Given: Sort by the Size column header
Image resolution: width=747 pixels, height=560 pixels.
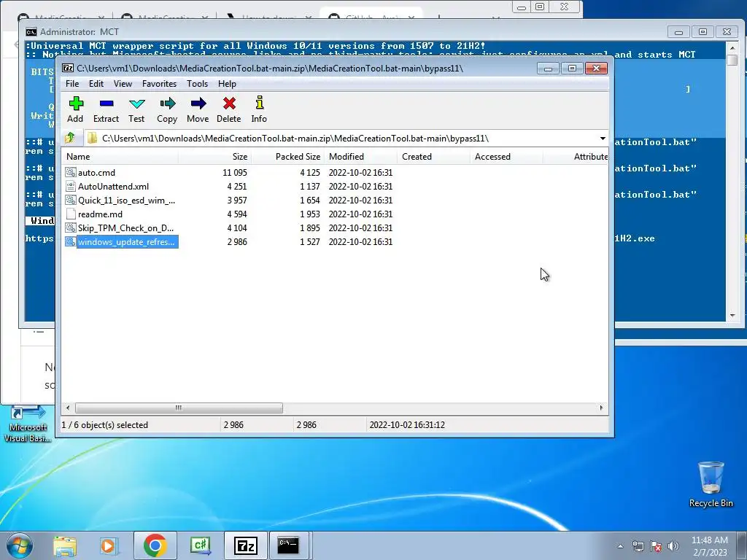Looking at the screenshot, I should coord(215,157).
